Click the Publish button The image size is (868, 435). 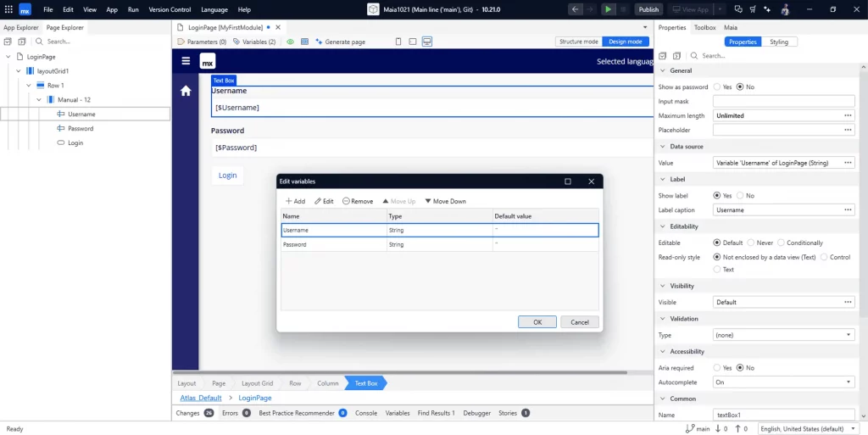(648, 9)
